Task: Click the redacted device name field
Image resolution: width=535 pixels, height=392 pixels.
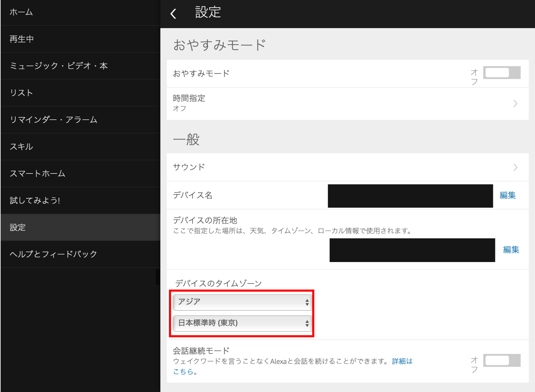Action: (x=410, y=195)
